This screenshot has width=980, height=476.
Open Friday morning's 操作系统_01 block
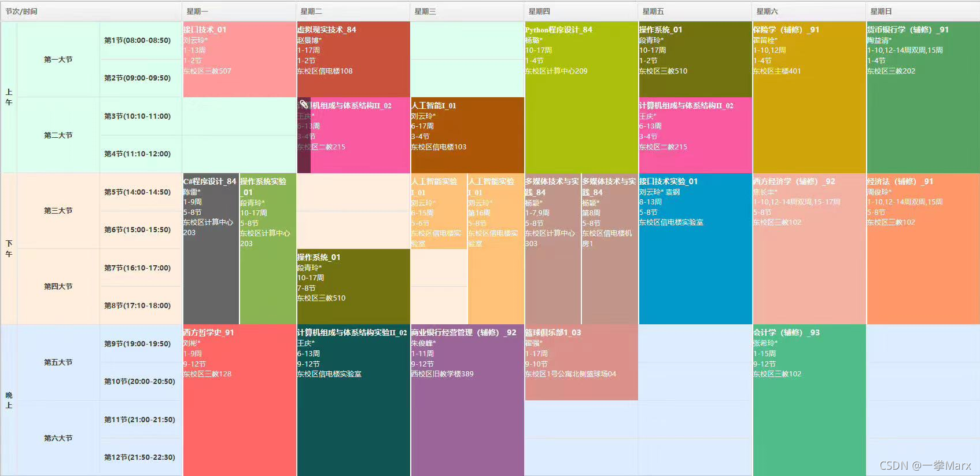tap(695, 60)
